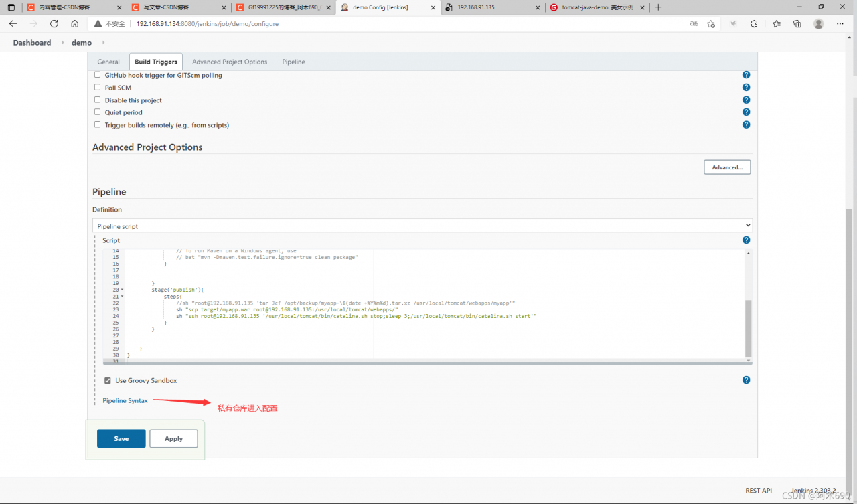Viewport: 857px width, 504px height.
Task: Open the browser settings and more menu
Action: pyautogui.click(x=840, y=23)
